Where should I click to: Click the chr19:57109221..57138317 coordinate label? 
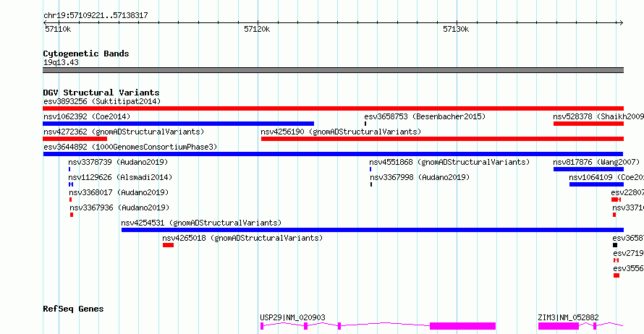[96, 16]
